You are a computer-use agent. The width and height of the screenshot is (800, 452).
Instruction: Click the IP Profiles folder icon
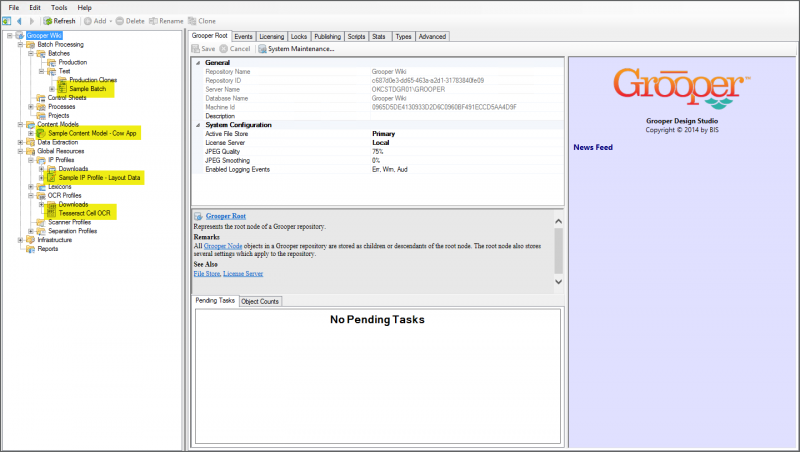pyautogui.click(x=41, y=160)
